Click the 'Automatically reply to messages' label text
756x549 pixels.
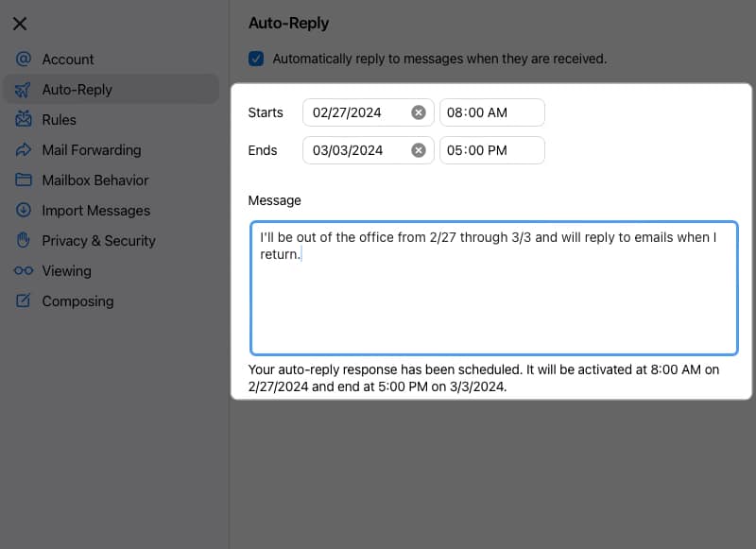tap(439, 59)
